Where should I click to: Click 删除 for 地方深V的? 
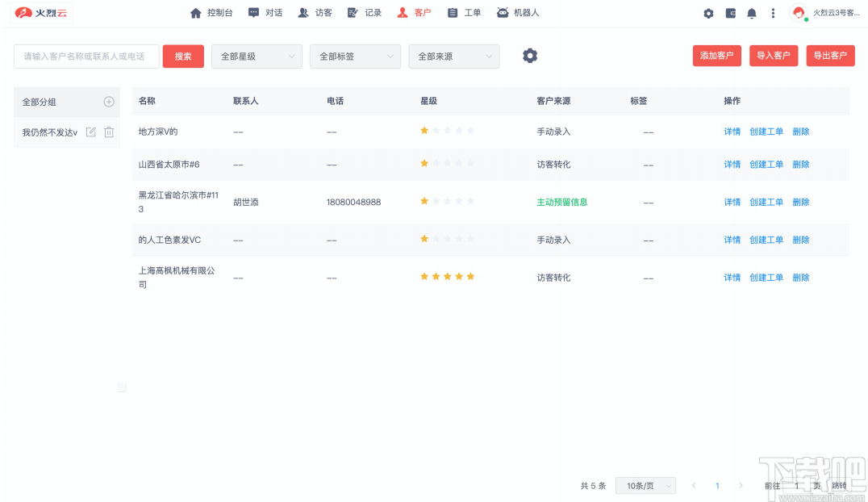(x=800, y=132)
